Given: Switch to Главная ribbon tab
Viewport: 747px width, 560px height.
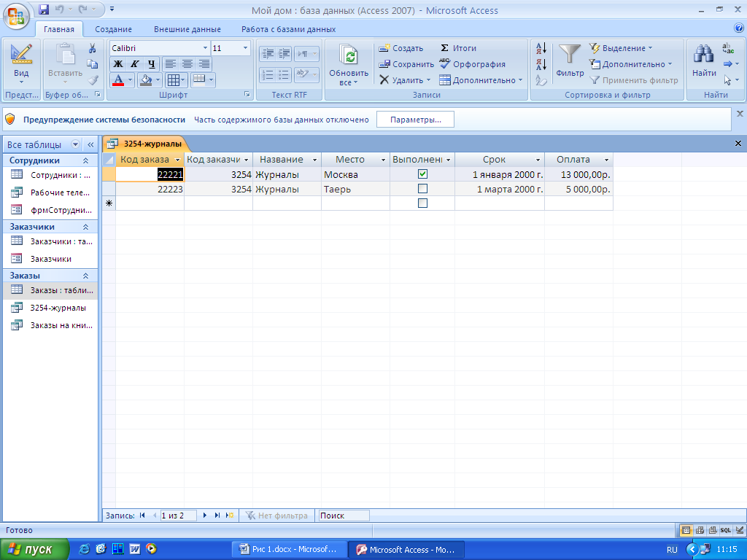Looking at the screenshot, I should pyautogui.click(x=59, y=29).
